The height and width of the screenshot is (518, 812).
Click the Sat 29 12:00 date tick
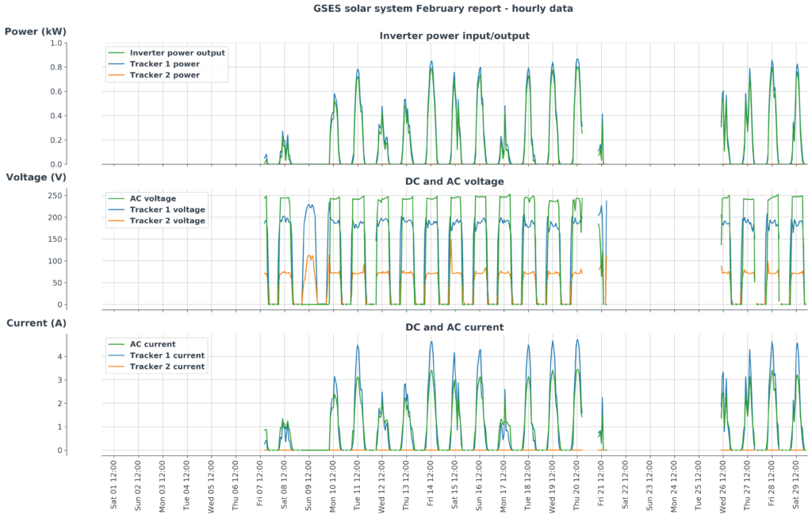point(795,484)
